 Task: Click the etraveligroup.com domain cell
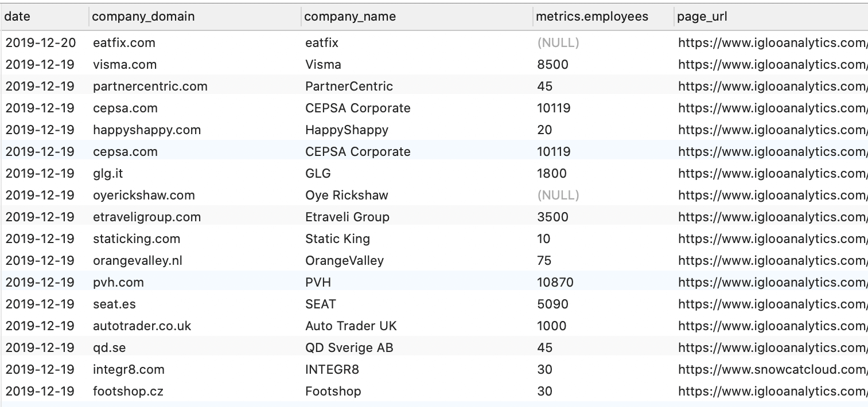pyautogui.click(x=147, y=217)
